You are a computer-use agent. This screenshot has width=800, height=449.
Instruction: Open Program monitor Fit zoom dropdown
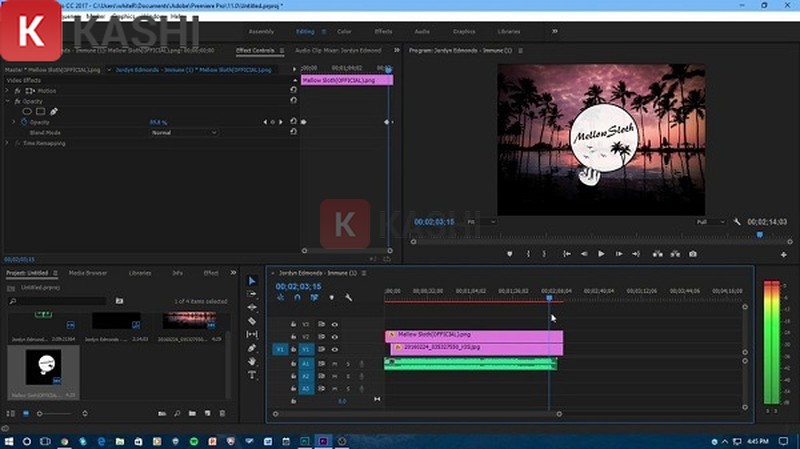pos(481,222)
